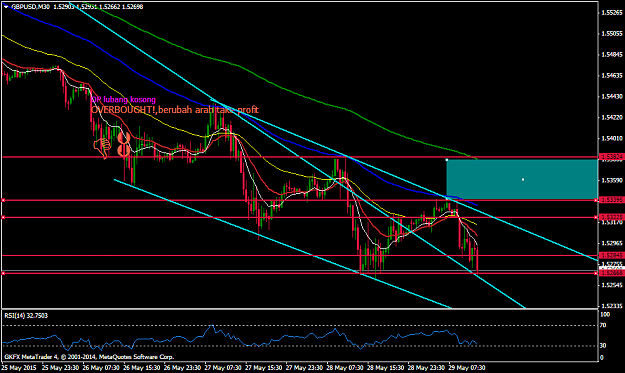Open the chart menu arrow beside GBPUSD
Screen dimensions: 625x373
[6, 7]
